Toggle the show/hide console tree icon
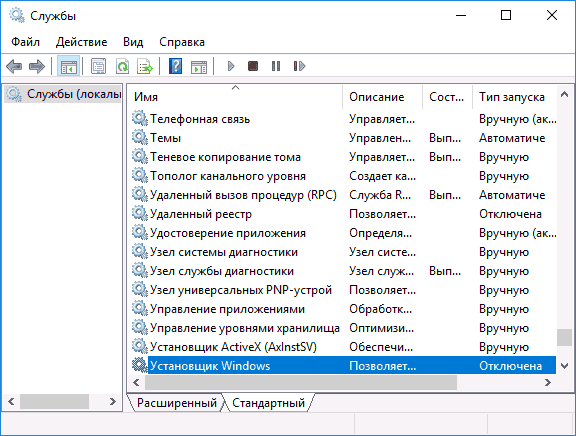The width and height of the screenshot is (576, 436). 69,66
